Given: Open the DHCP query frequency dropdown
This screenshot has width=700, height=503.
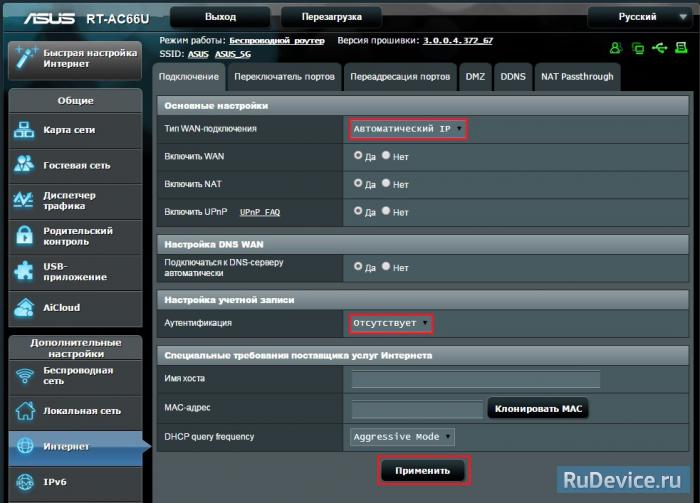Looking at the screenshot, I should pyautogui.click(x=402, y=437).
